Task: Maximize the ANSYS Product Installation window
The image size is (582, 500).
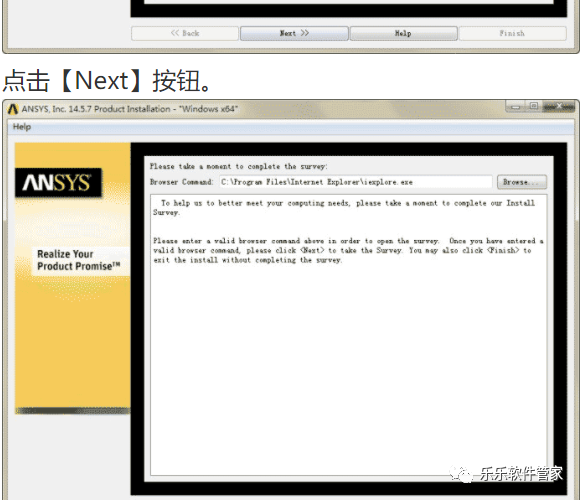Action: click(x=534, y=107)
